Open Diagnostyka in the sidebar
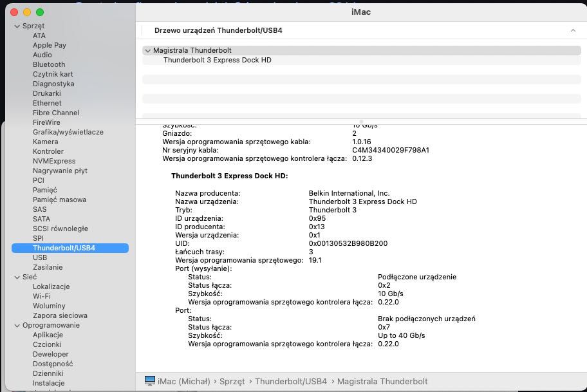 tap(53, 84)
